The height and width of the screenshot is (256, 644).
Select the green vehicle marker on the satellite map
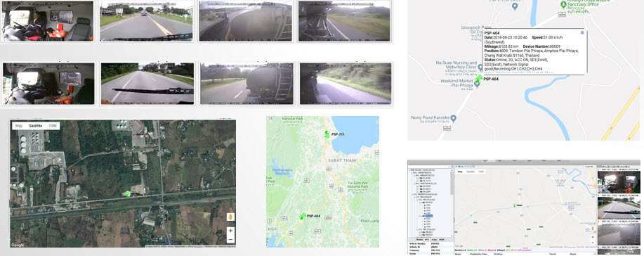128,193
